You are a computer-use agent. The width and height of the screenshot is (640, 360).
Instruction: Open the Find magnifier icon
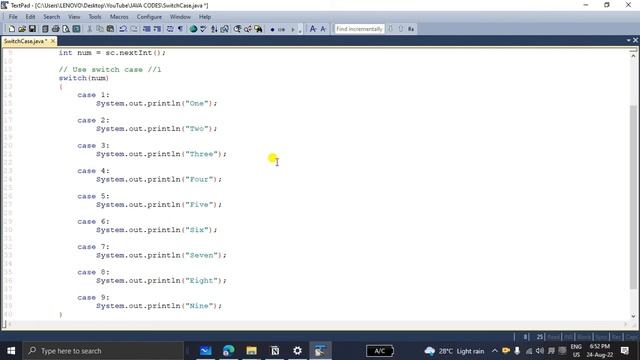237,29
